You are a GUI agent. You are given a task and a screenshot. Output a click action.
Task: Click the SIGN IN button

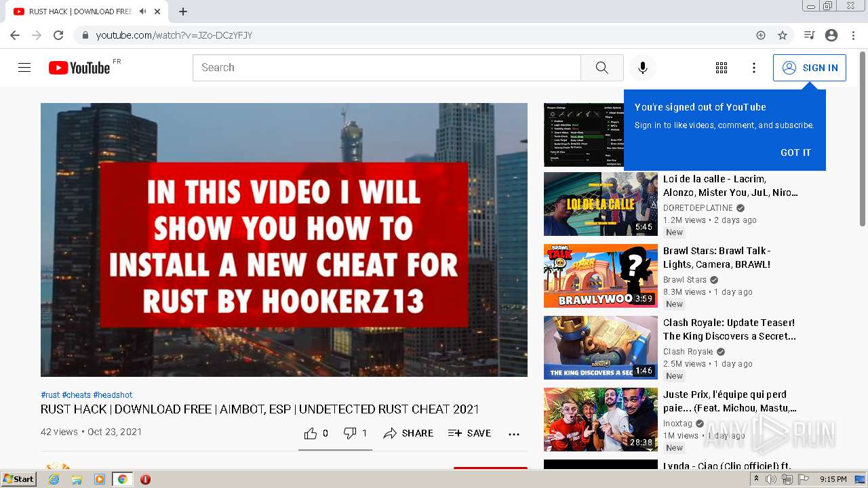810,68
